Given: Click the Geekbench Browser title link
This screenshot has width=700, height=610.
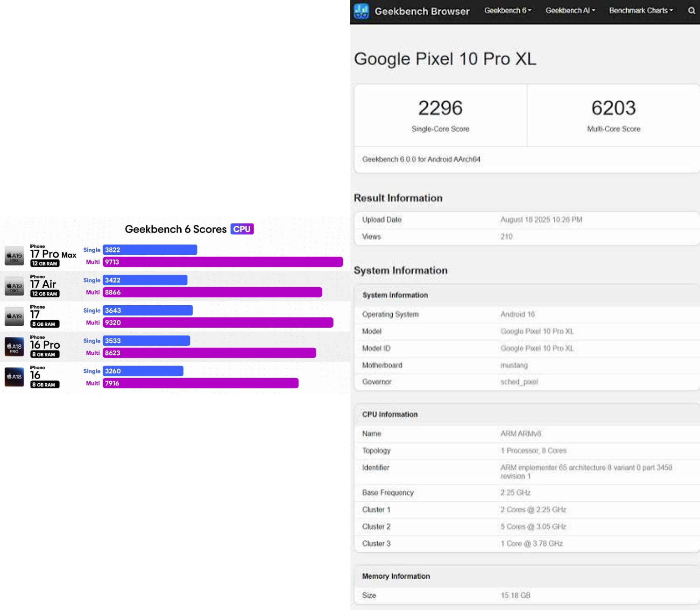Looking at the screenshot, I should point(422,11).
